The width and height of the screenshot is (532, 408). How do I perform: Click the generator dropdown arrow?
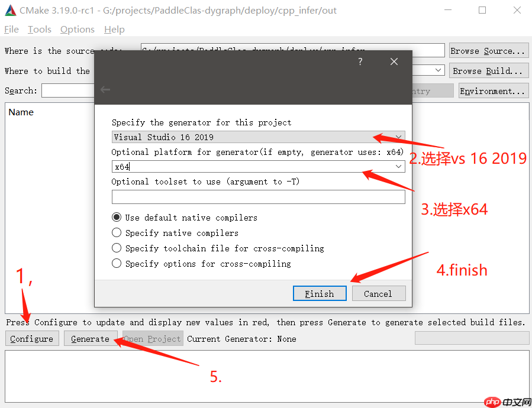pos(398,137)
